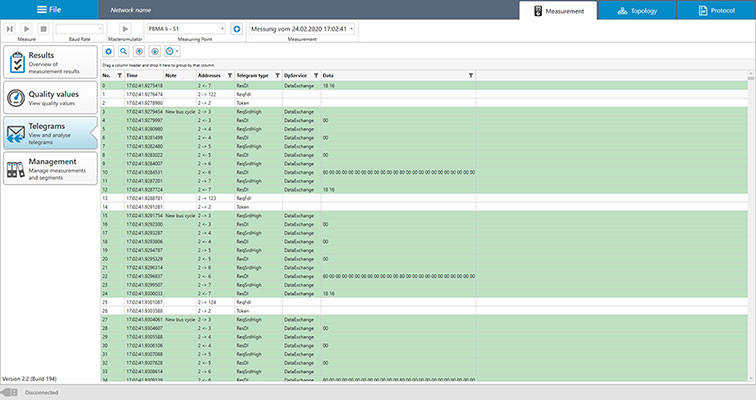Click the magnifier search icon in toolbar
This screenshot has height=400, width=756.
coord(123,49)
